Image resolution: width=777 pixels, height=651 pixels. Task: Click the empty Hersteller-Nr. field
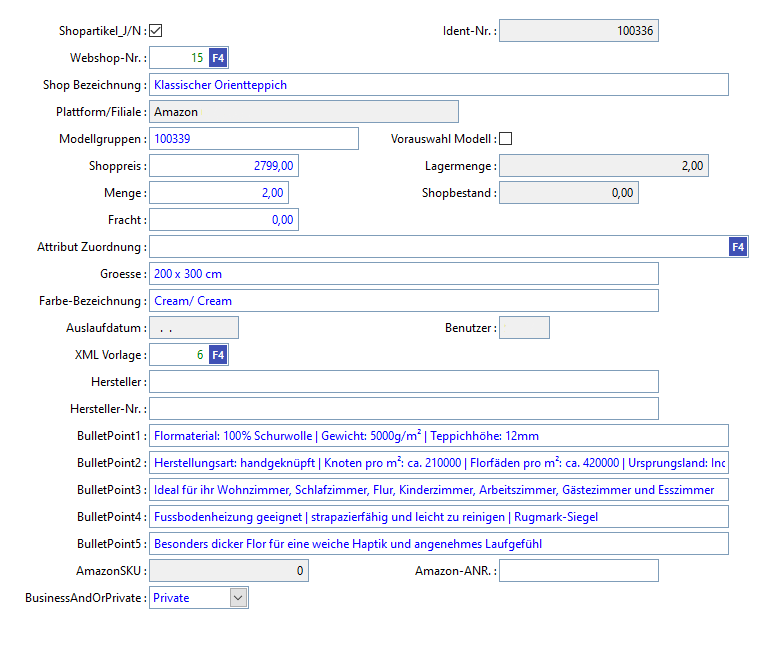click(404, 409)
